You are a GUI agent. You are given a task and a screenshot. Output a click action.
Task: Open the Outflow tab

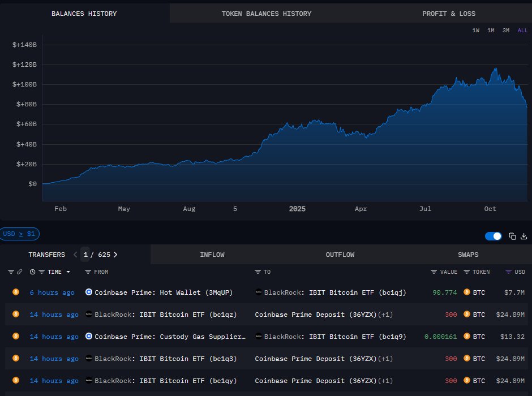click(x=340, y=255)
